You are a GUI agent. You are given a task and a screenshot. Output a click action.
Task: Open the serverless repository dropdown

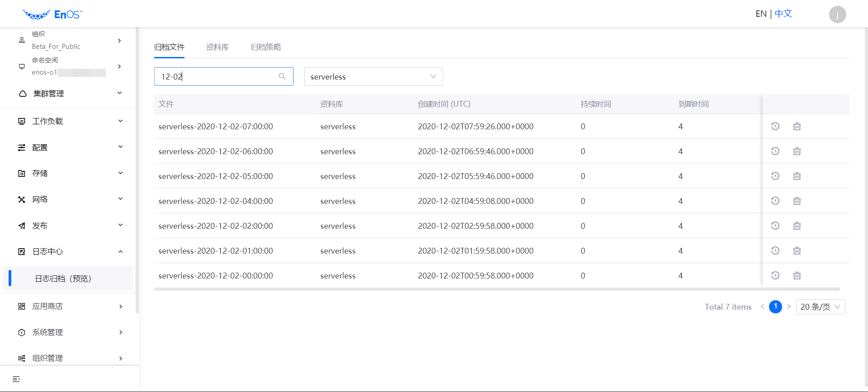tap(373, 76)
